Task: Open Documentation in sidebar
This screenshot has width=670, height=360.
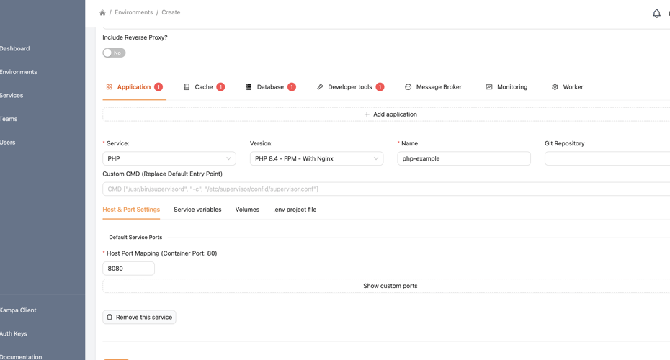Action: click(21, 357)
